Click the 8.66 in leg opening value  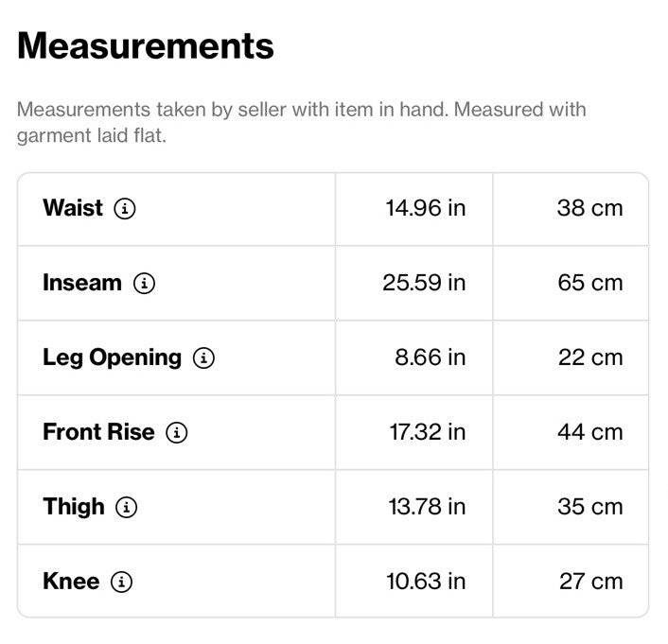coord(431,357)
